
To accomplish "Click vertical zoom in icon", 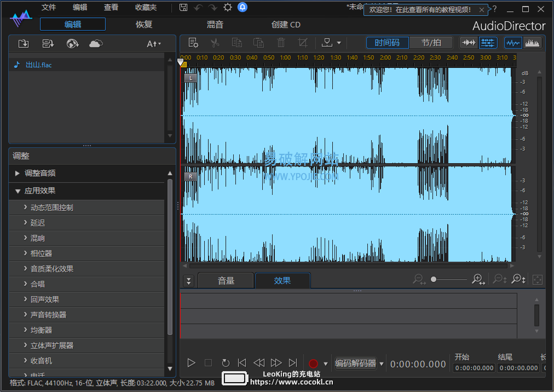I will [518, 280].
